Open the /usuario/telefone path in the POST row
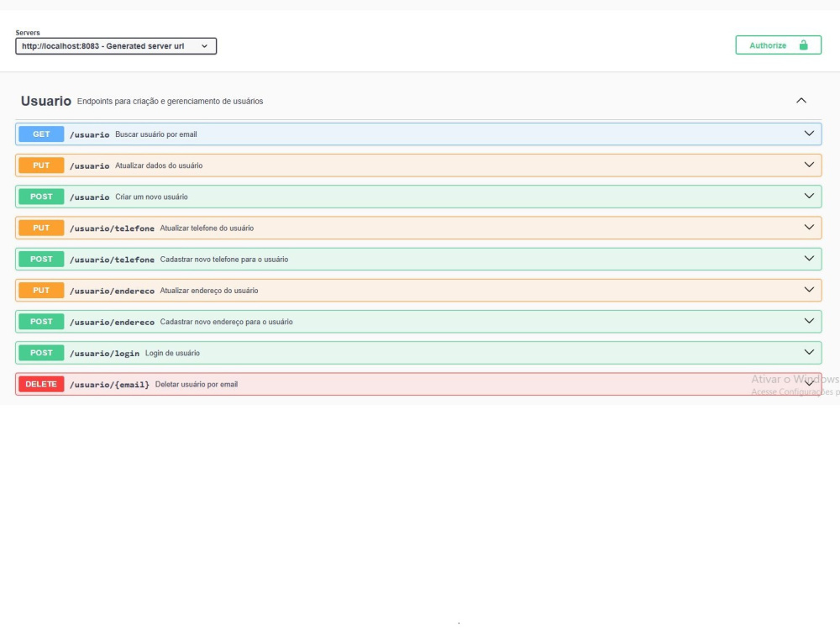 pos(112,260)
